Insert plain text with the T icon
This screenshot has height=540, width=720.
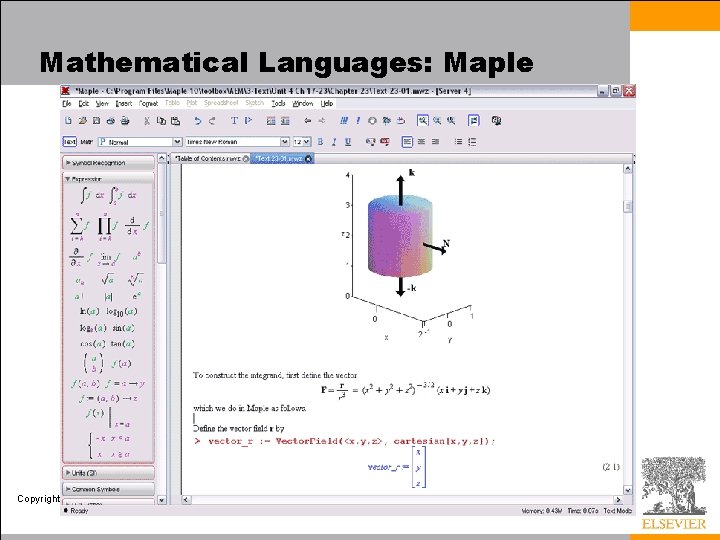(x=234, y=121)
